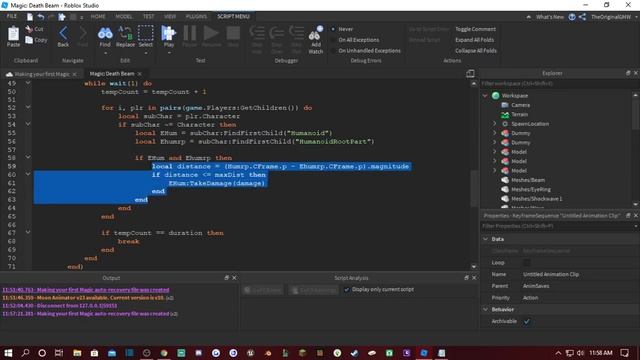Toggle Display only current script checkbox
Screen dimensions: 640x360
pos(347,289)
